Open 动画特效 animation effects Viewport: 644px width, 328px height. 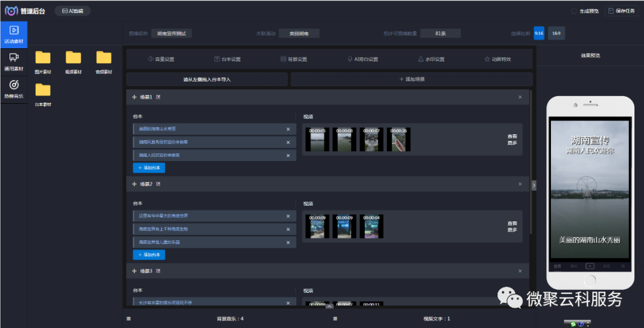pyautogui.click(x=498, y=59)
